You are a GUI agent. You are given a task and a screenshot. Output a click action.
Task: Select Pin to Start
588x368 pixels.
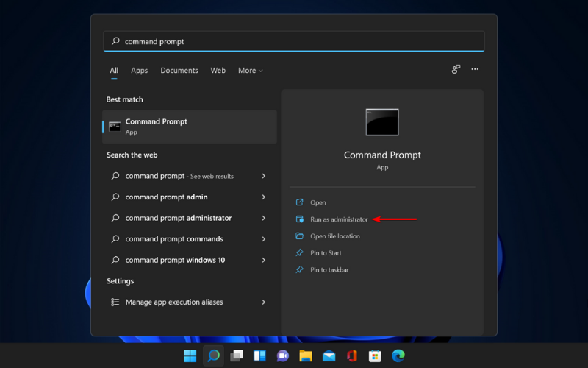click(x=326, y=252)
